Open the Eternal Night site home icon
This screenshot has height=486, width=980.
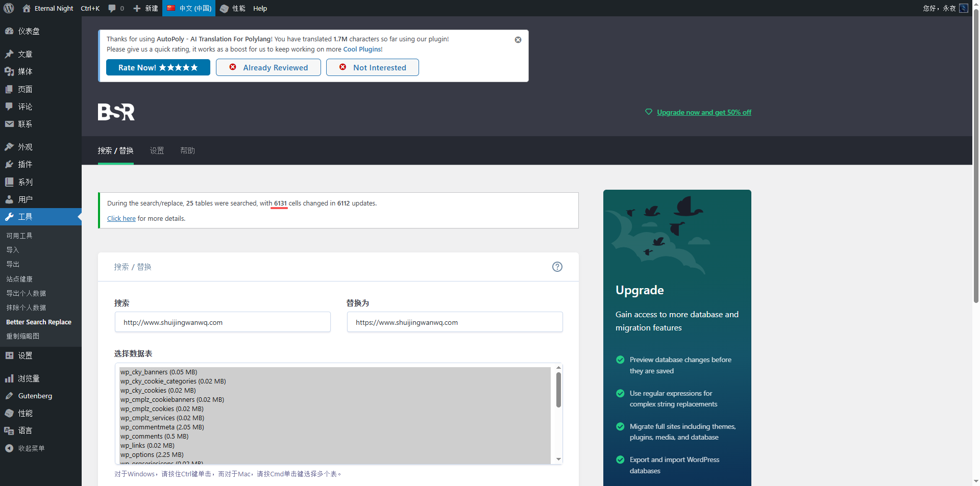coord(27,8)
